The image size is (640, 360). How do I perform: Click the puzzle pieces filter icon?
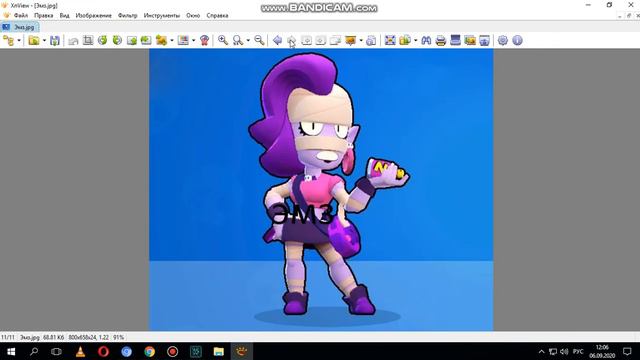161,40
